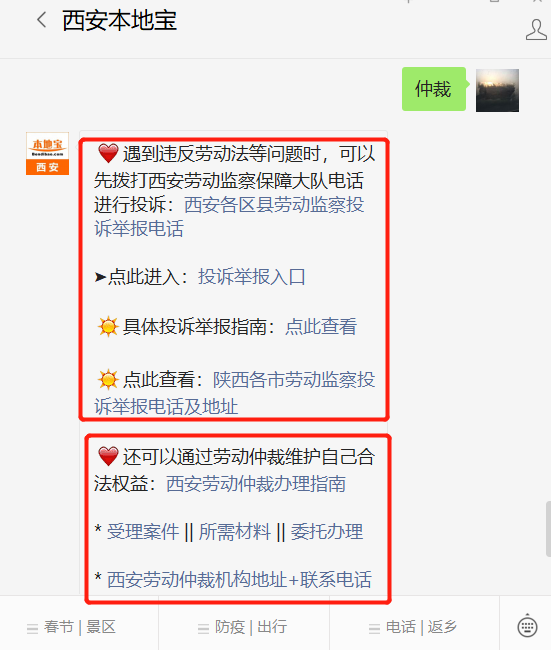Viewport: 551px width, 650px height.
Task: Open link 西安各区县劳动监察投诉举报电话
Action: [x=229, y=217]
